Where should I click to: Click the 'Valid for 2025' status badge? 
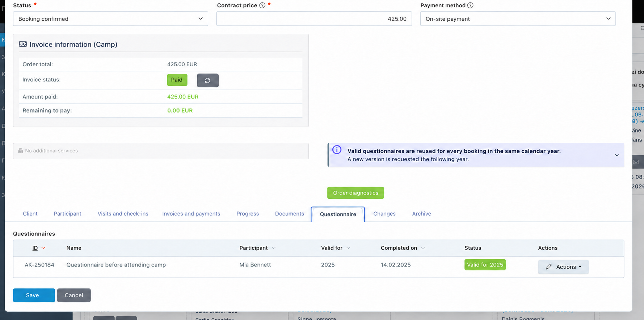click(485, 265)
